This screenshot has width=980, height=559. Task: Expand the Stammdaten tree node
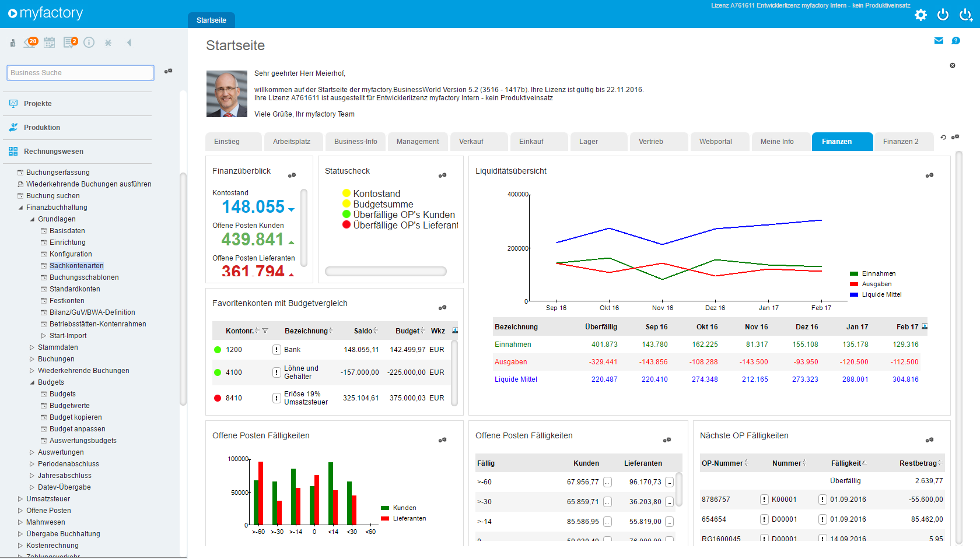pos(32,347)
